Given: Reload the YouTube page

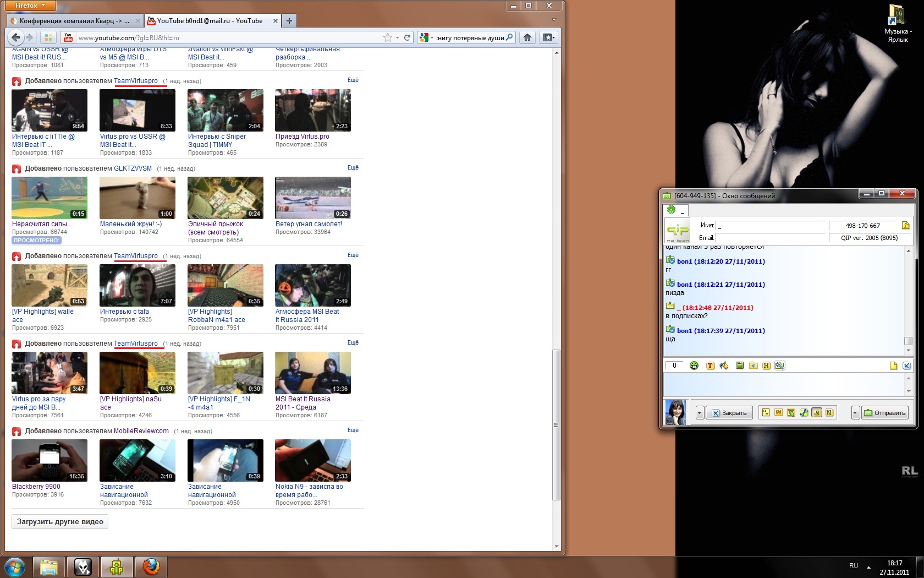Looking at the screenshot, I should coord(408,37).
